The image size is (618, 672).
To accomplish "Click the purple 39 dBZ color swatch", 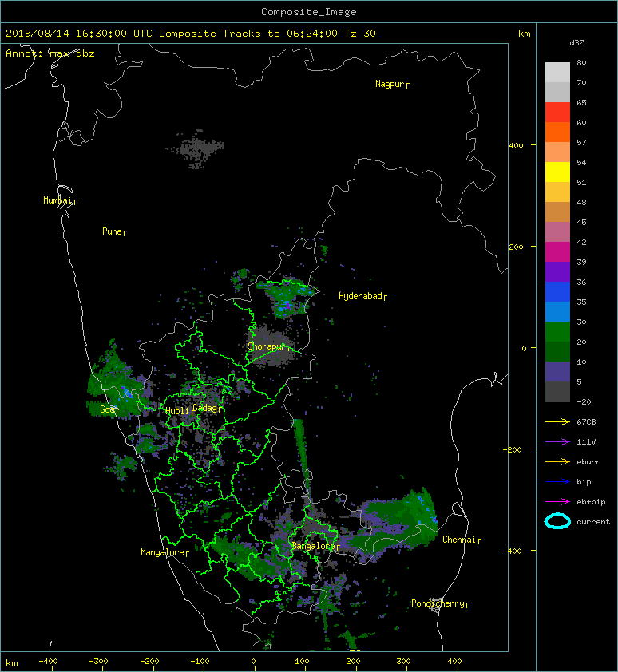I will pos(557,271).
